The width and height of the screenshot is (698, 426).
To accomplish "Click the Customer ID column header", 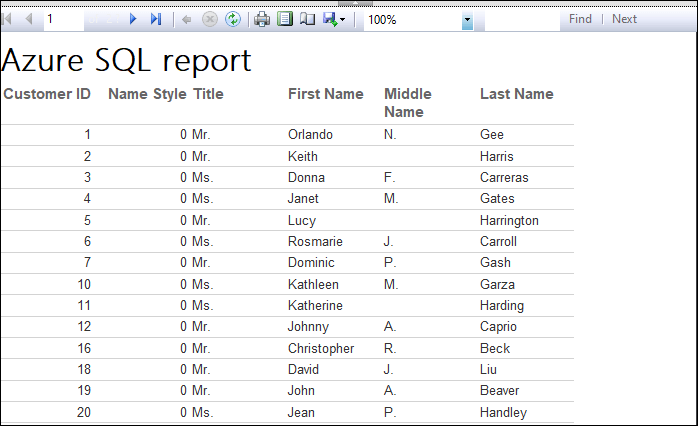I will tap(47, 94).
